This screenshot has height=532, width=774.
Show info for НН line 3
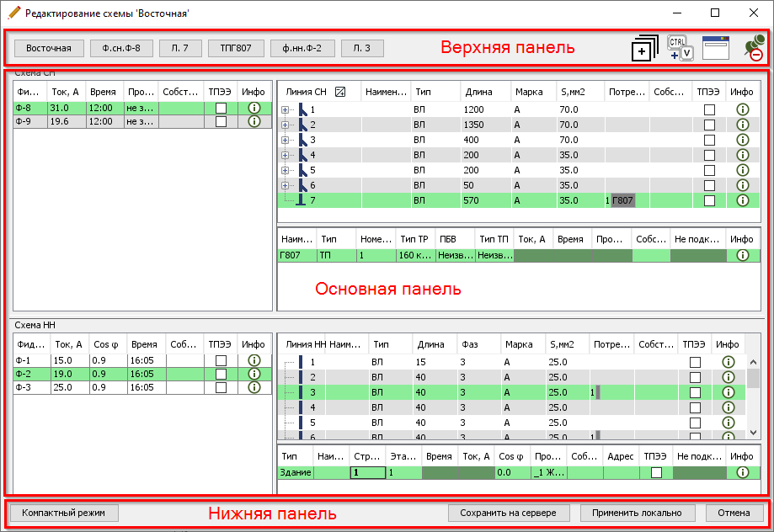click(x=728, y=392)
